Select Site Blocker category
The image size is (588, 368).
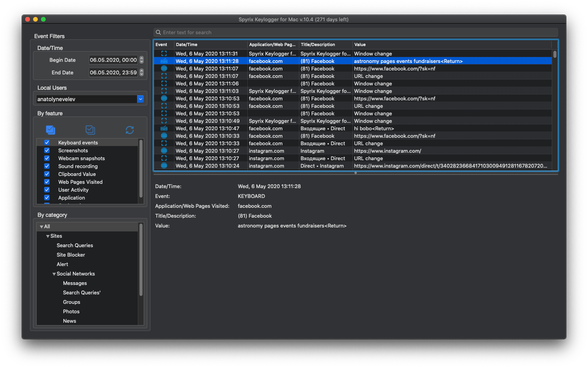coord(71,255)
